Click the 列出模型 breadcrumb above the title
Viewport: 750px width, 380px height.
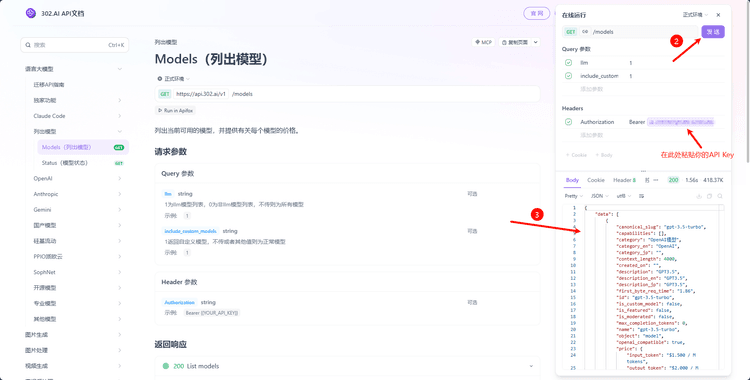tap(166, 42)
